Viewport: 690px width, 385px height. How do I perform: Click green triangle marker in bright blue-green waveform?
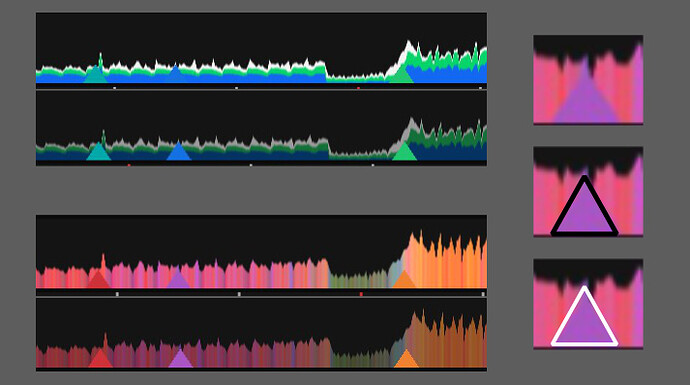tap(401, 74)
